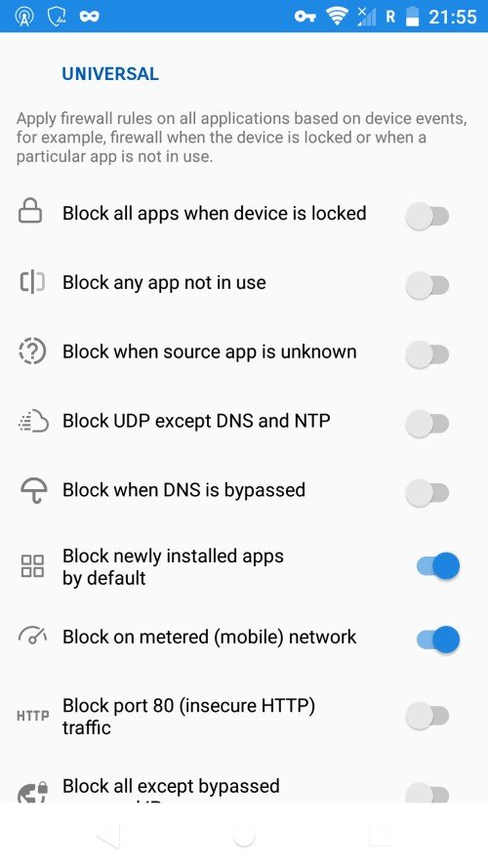
Task: Tap the dashed question mark unknown app icon
Action: coord(32,351)
